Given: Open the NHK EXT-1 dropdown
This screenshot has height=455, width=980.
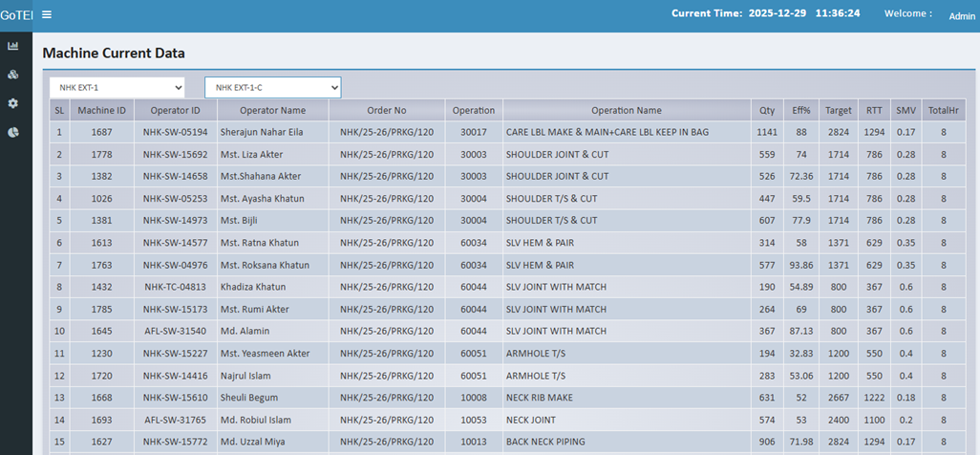Looking at the screenshot, I should (117, 88).
